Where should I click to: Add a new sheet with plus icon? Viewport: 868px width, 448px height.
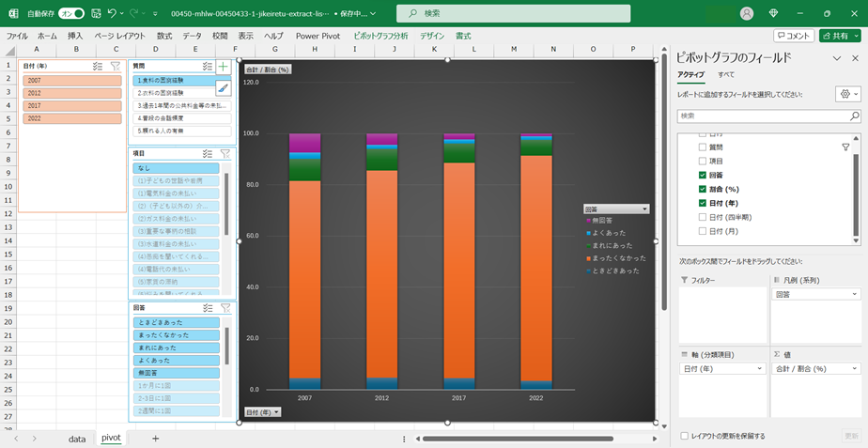(155, 439)
